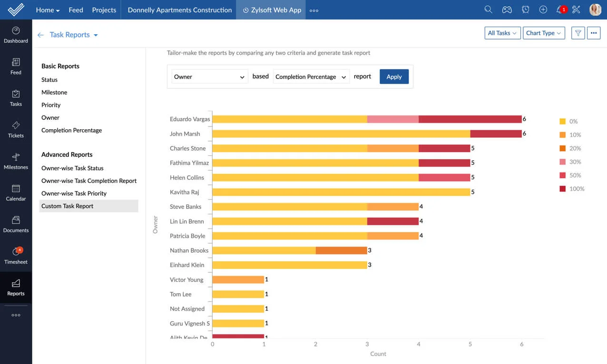Toggle the 100% legend series
The image size is (607, 364).
pyautogui.click(x=571, y=189)
